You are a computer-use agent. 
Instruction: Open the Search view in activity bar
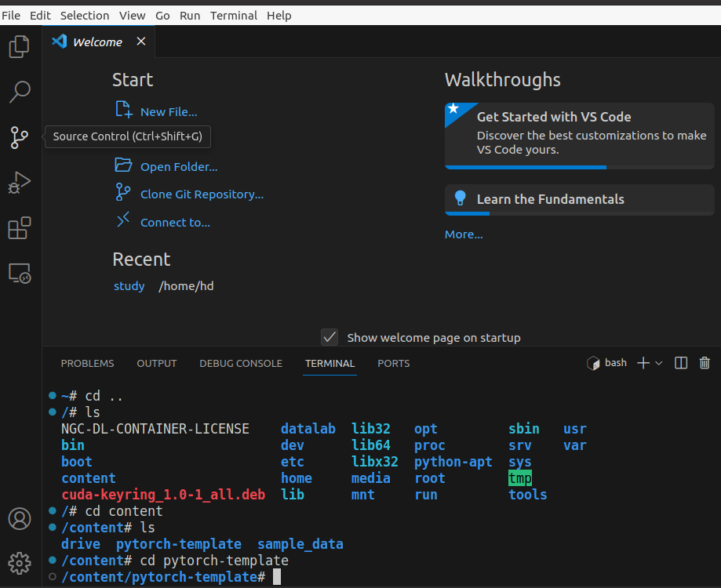[20, 92]
